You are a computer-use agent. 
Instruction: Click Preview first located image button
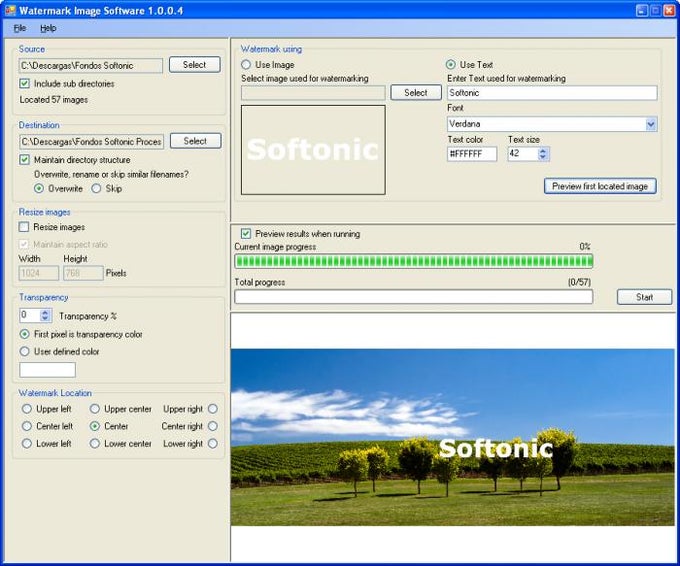click(x=600, y=186)
